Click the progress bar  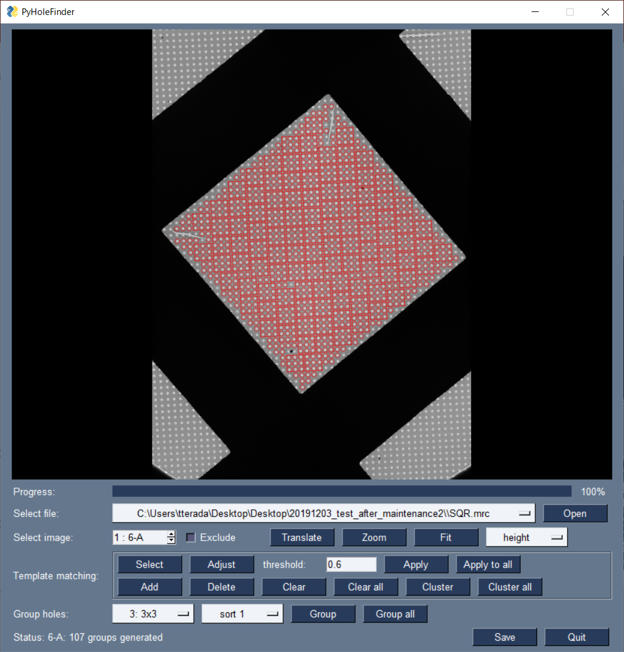tap(342, 491)
